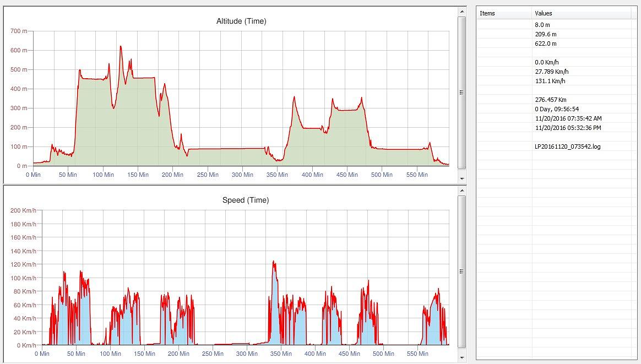Click the 550 Min label on Speed chart
This screenshot has height=364, width=641.
(417, 354)
